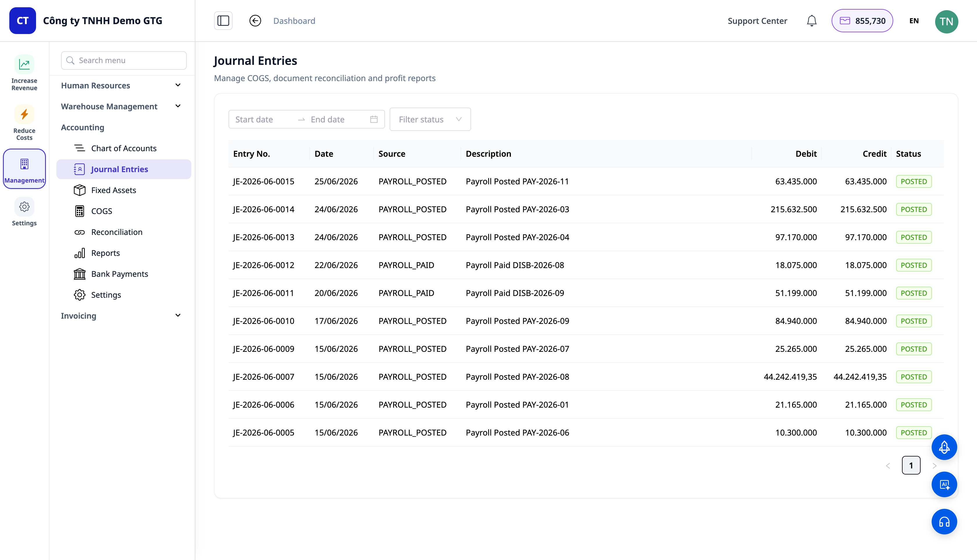The image size is (977, 560).
Task: Open the AI assistant floating button
Action: pos(944,485)
